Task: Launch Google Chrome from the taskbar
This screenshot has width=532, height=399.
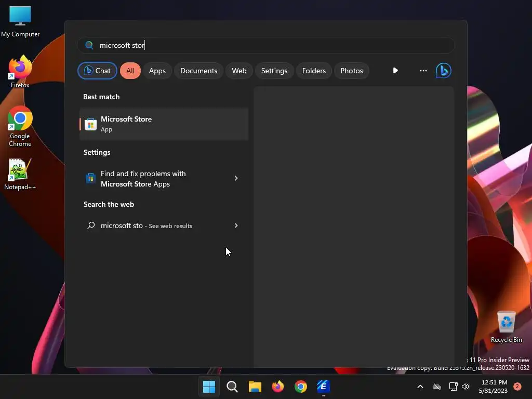Action: 301,387
